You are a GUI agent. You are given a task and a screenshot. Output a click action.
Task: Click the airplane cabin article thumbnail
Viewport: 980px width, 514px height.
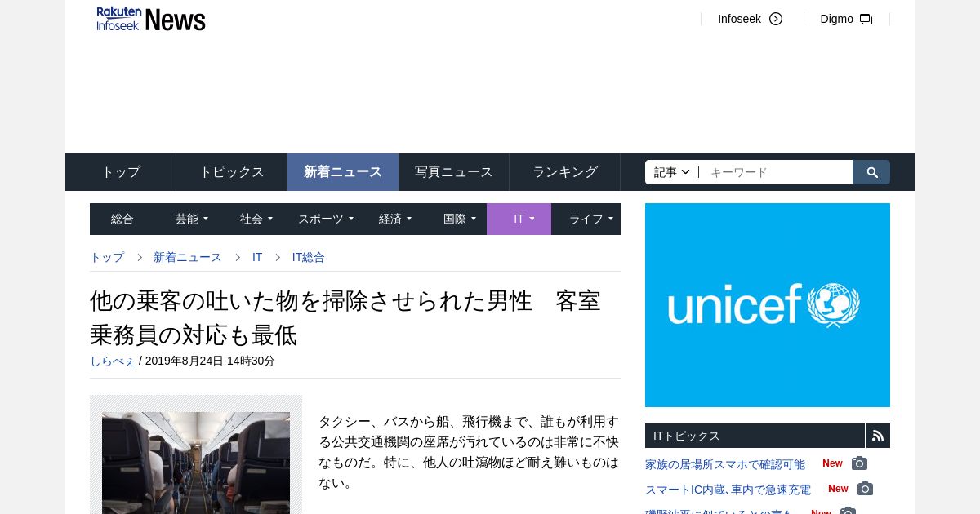click(196, 463)
